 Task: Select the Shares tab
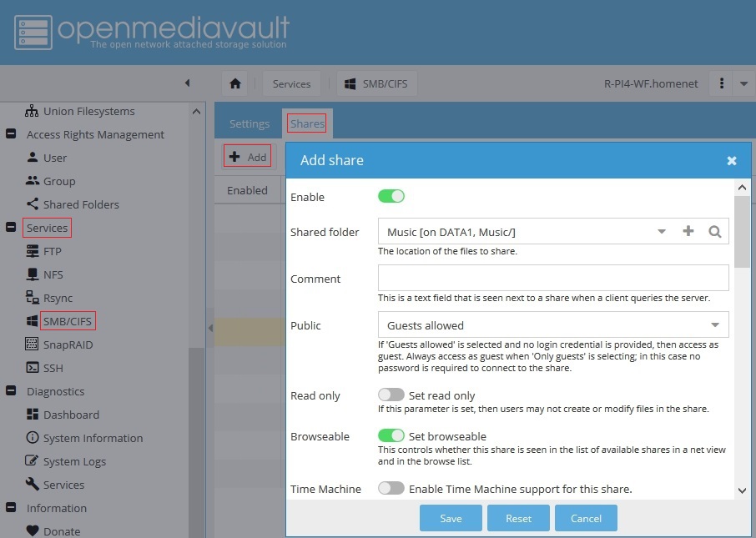[307, 123]
